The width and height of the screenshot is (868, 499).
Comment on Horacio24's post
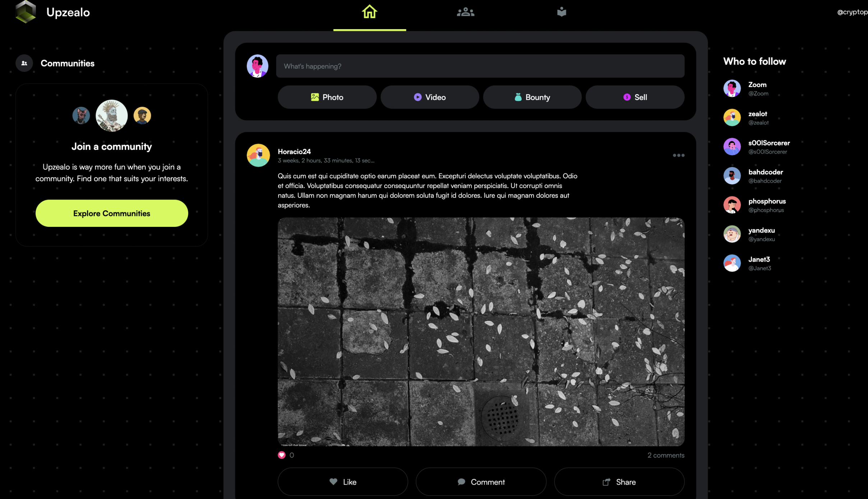tap(481, 482)
